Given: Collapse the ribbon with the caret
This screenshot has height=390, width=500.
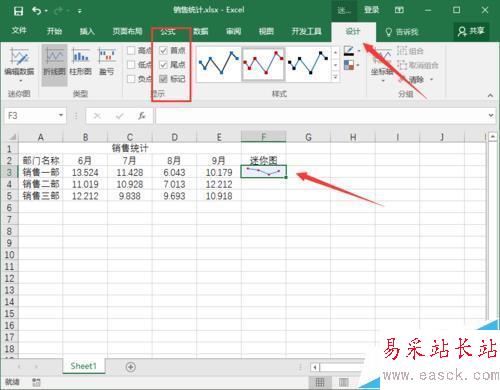Looking at the screenshot, I should [490, 95].
